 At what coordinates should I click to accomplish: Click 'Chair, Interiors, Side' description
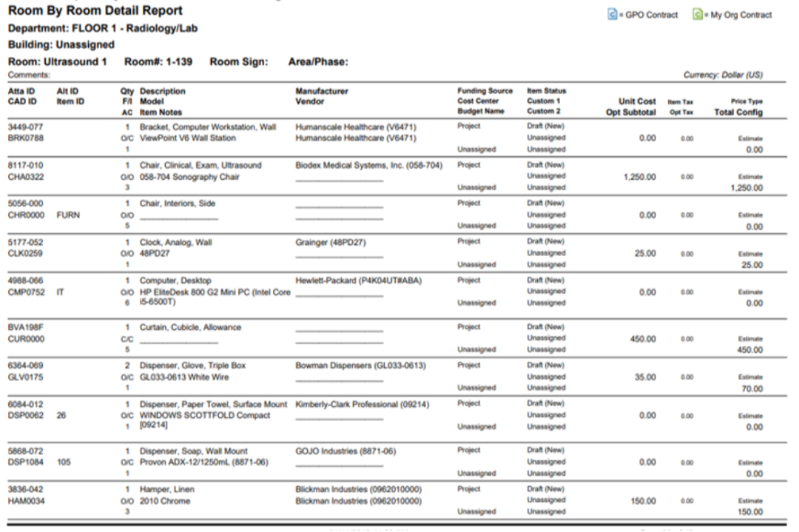(x=178, y=203)
